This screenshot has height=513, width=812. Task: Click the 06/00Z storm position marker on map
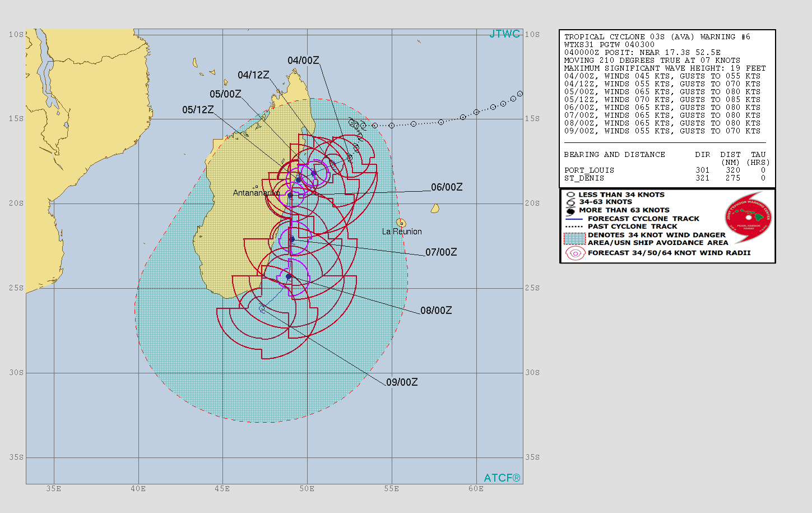(x=290, y=195)
